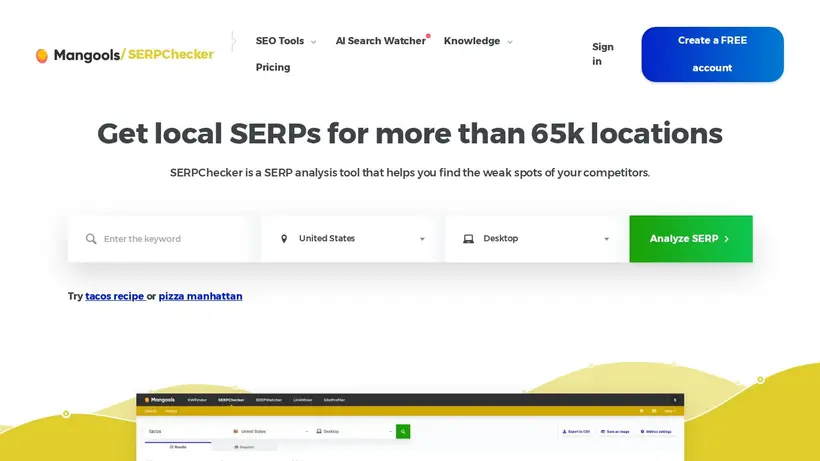Click the location pin icon beside United States

point(284,239)
